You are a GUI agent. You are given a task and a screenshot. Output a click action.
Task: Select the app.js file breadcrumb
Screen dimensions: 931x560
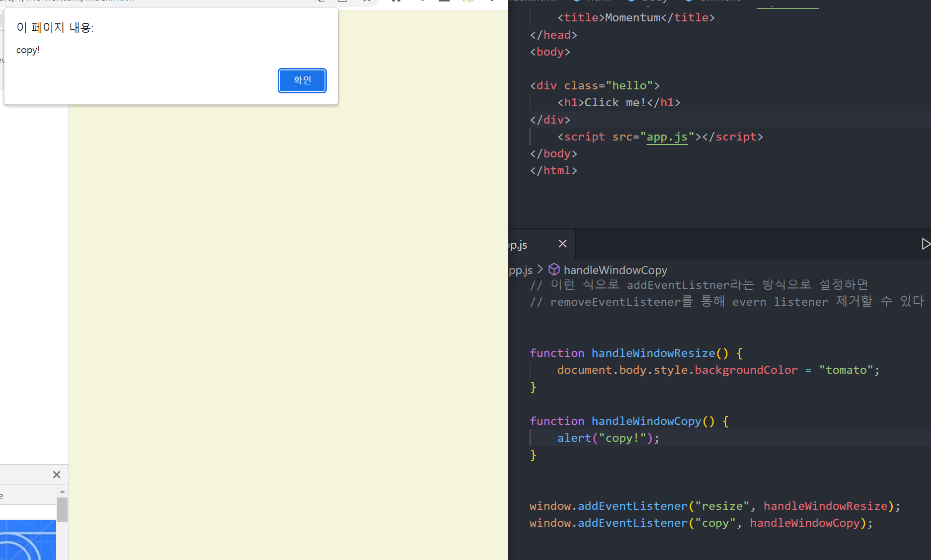click(520, 270)
